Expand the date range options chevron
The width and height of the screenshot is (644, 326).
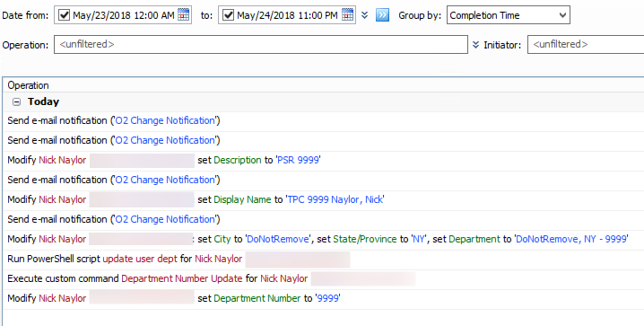365,15
